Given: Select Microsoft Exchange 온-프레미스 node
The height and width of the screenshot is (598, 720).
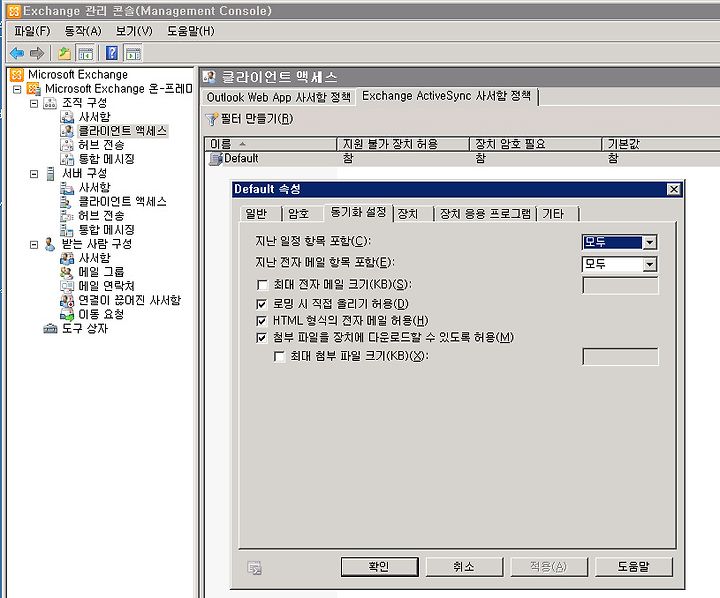Looking at the screenshot, I should click(x=118, y=89).
